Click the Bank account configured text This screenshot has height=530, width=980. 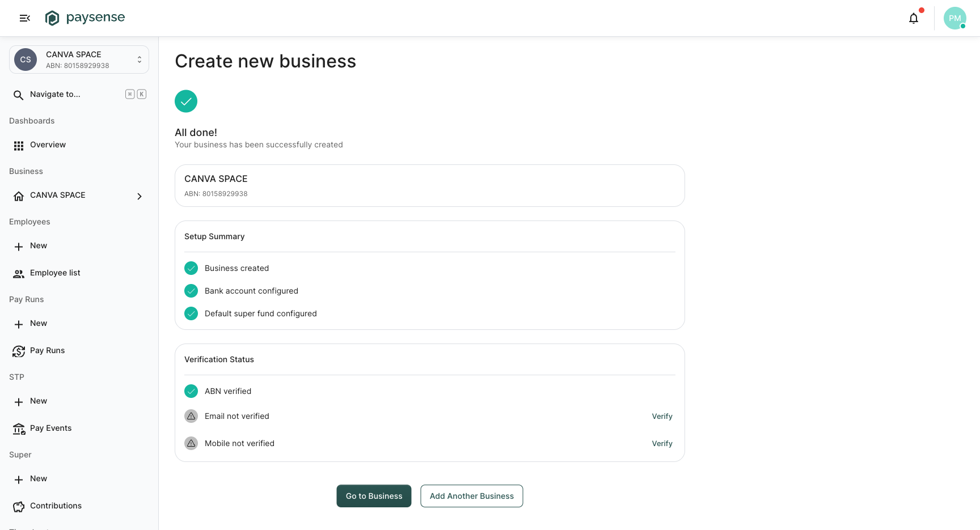pyautogui.click(x=251, y=291)
